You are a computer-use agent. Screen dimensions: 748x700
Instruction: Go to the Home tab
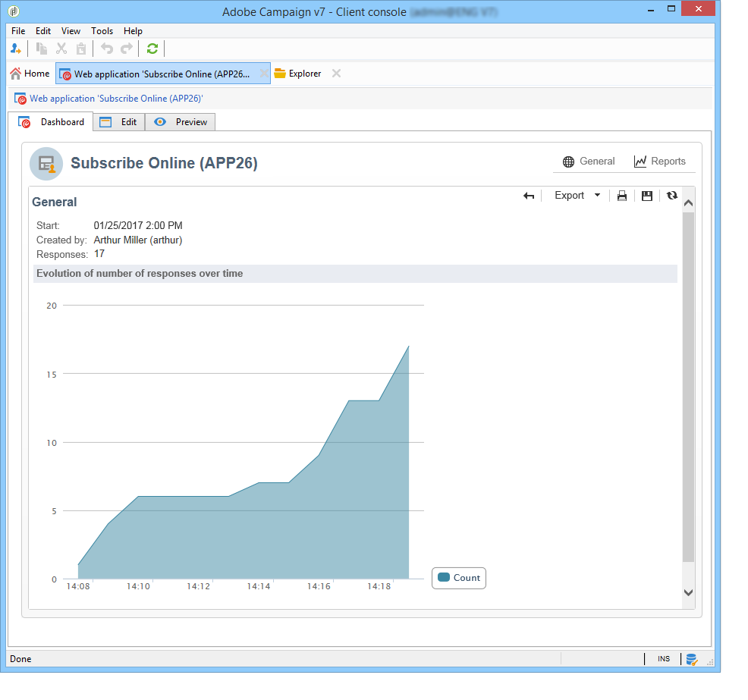pyautogui.click(x=30, y=74)
